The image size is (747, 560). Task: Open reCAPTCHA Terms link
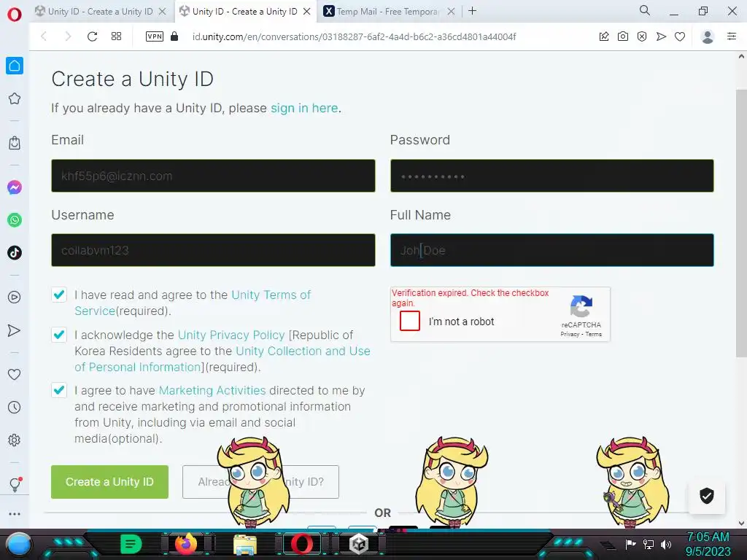[x=594, y=334]
